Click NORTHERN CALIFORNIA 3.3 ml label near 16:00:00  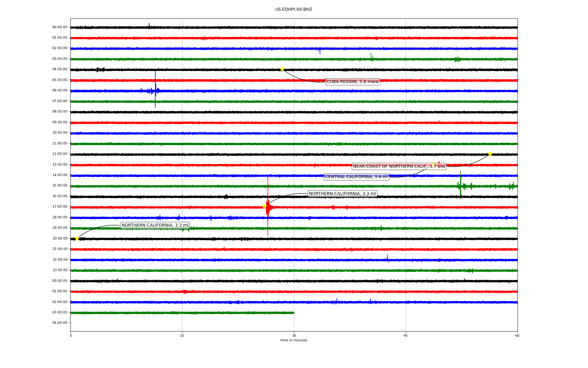point(342,194)
